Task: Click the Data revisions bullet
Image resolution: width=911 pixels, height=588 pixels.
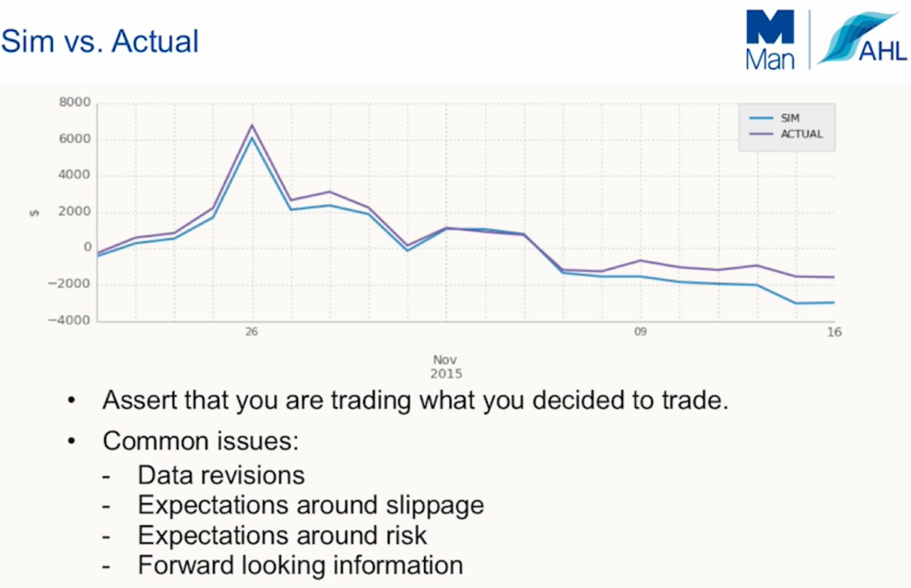Action: click(221, 474)
